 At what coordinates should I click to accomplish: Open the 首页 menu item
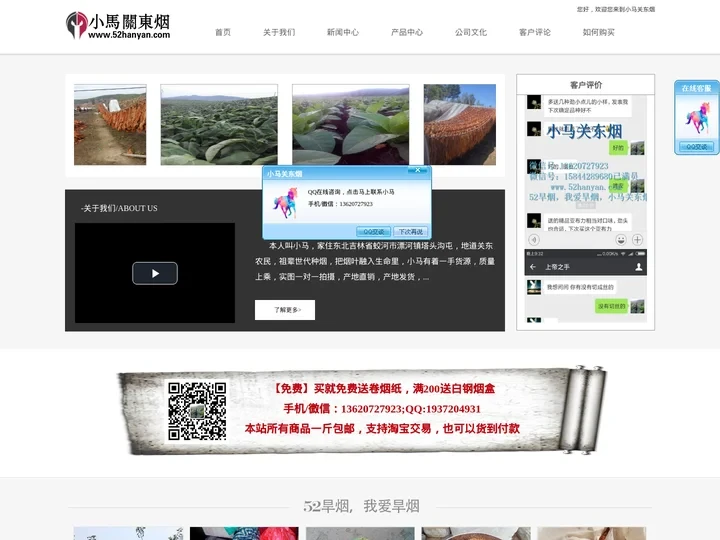pyautogui.click(x=222, y=32)
